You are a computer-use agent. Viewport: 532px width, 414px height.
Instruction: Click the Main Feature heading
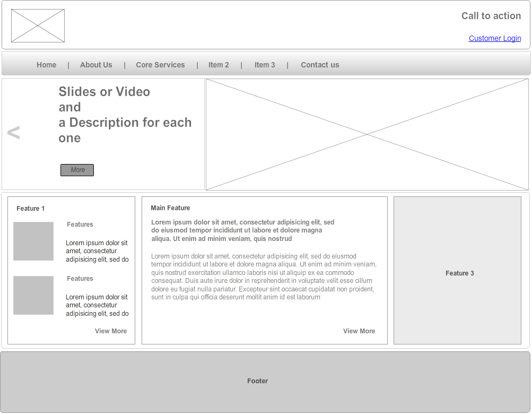[x=170, y=208]
